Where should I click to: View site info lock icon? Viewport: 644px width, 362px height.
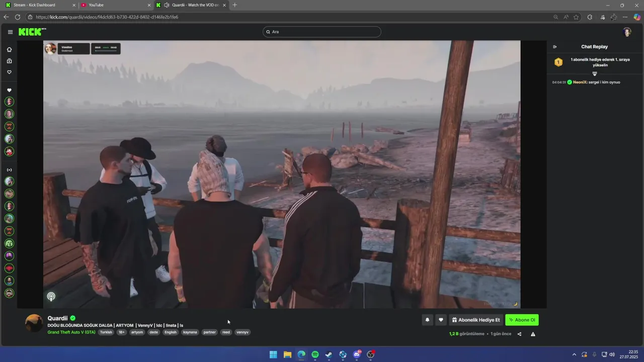point(30,17)
